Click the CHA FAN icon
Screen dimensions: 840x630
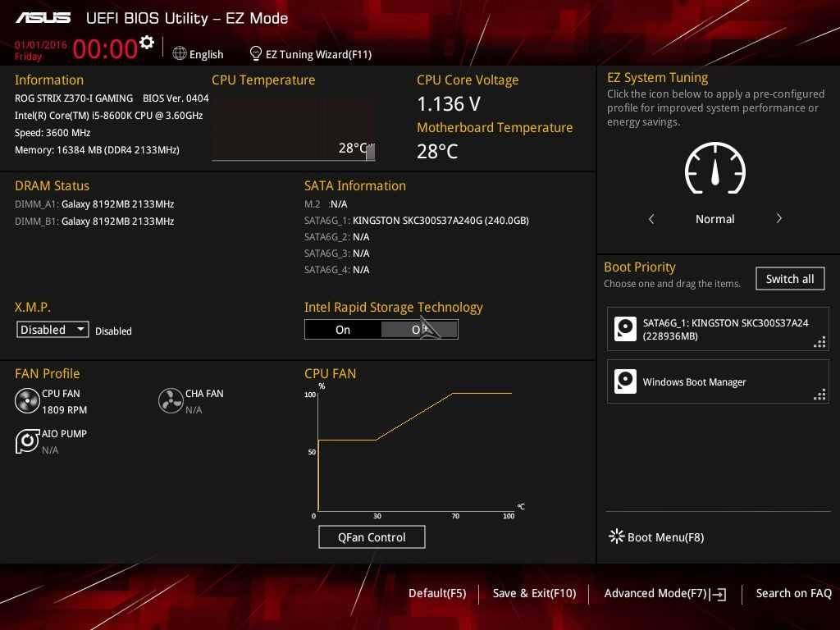[x=171, y=401]
